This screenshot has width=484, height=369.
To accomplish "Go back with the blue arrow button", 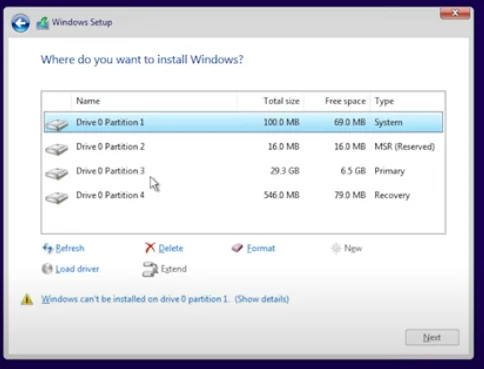I will point(20,23).
